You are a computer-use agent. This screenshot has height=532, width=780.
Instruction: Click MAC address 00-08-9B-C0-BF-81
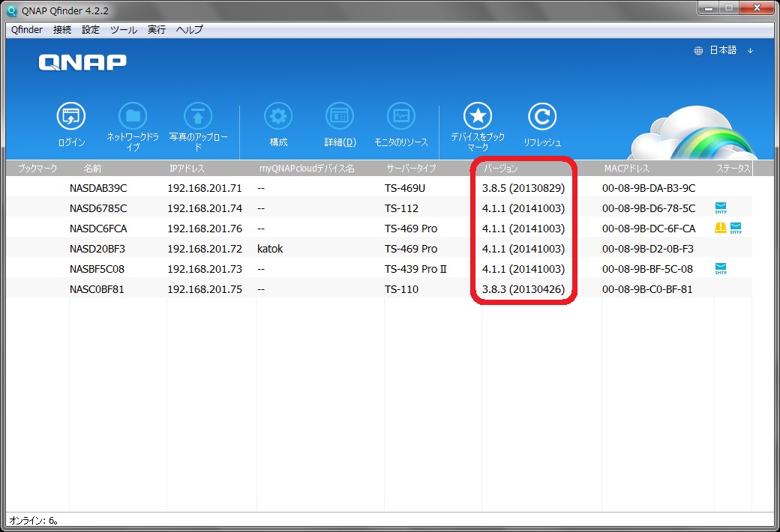[x=647, y=289]
